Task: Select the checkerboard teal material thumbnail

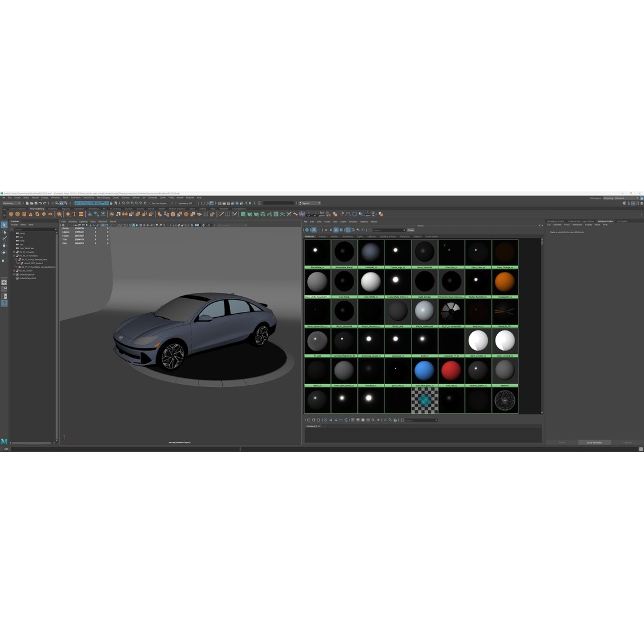Action: pos(425,400)
